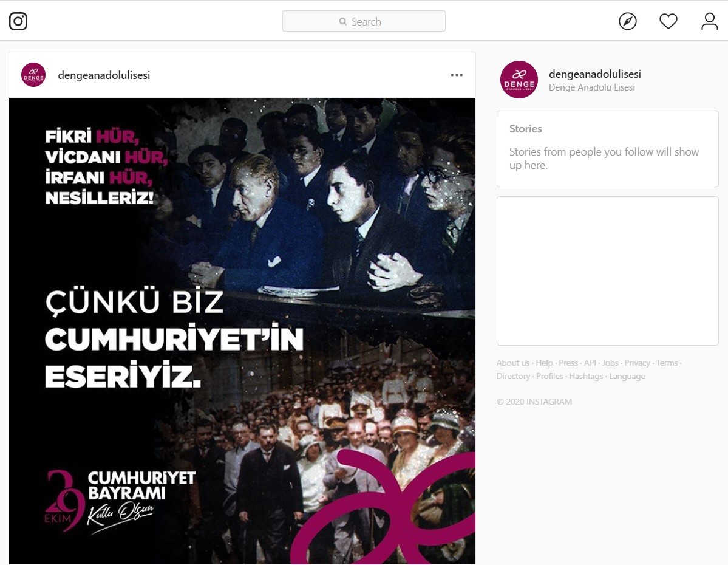Image resolution: width=728 pixels, height=565 pixels.
Task: Open the Explore compass icon
Action: [x=628, y=21]
